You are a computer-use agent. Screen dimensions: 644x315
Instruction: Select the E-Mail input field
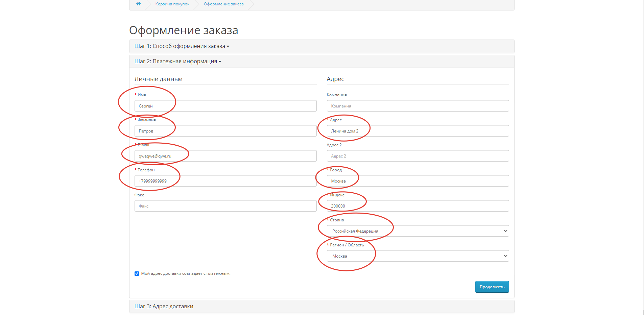225,156
